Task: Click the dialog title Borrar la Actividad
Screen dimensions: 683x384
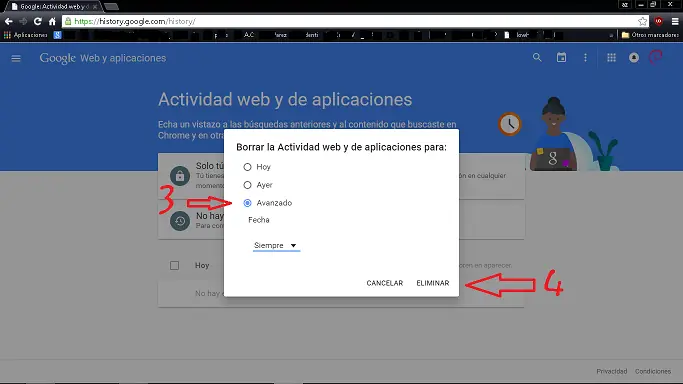Action: click(341, 147)
